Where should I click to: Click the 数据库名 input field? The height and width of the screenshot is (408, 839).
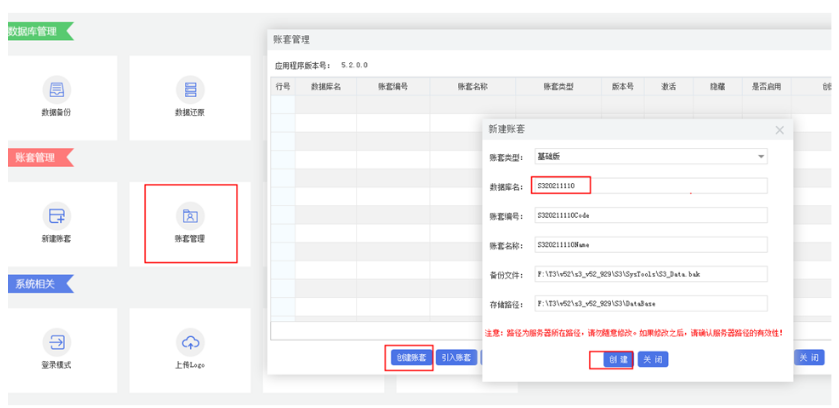coord(650,185)
